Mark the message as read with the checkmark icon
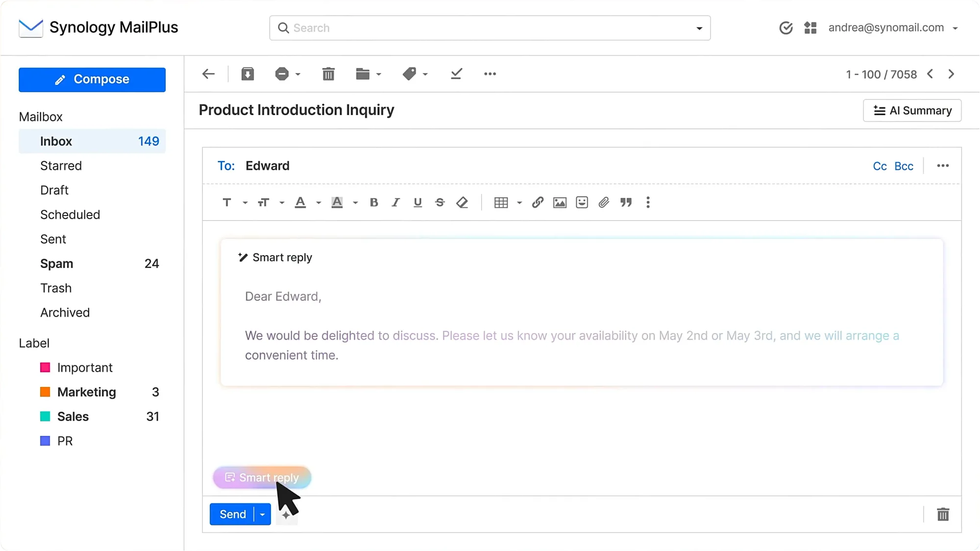 pyautogui.click(x=456, y=74)
